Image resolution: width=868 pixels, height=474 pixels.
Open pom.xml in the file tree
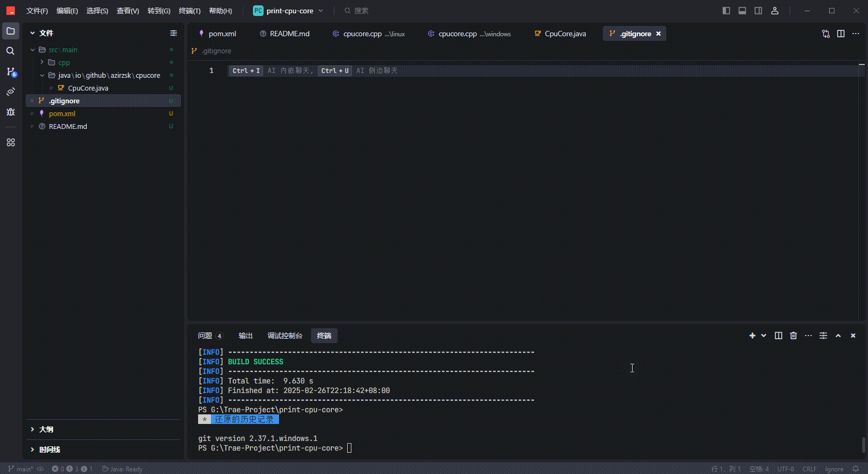[103, 113]
